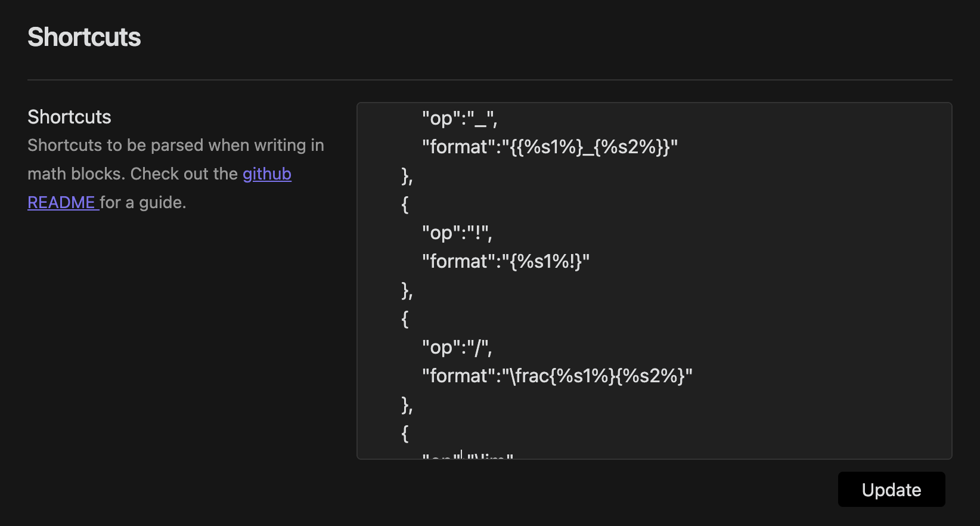Click inside the shortcuts JSON text area
The height and width of the screenshot is (526, 980).
point(654,281)
